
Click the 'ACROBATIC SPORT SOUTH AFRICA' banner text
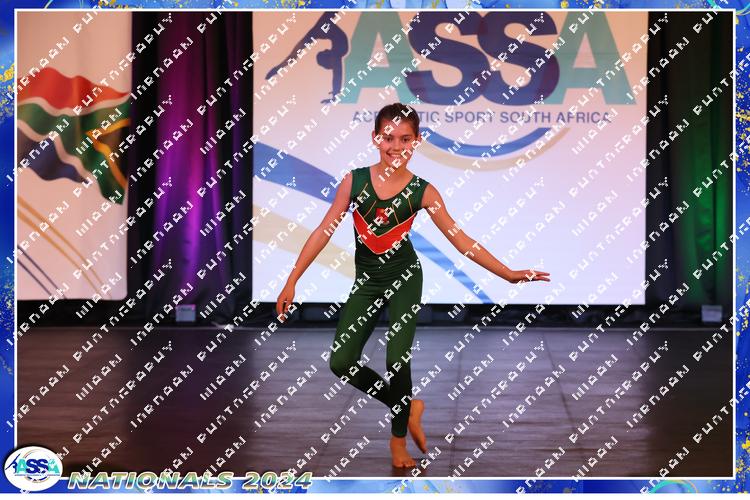(482, 116)
